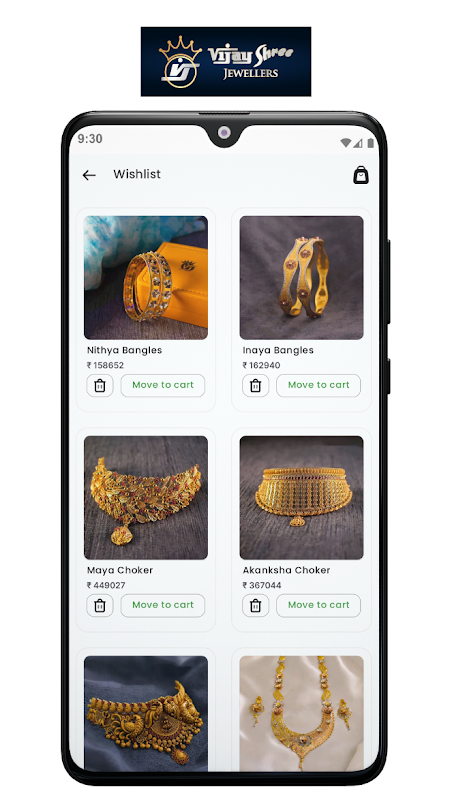The height and width of the screenshot is (800, 452).
Task: Move Inaya Bangles to cart
Action: [318, 386]
